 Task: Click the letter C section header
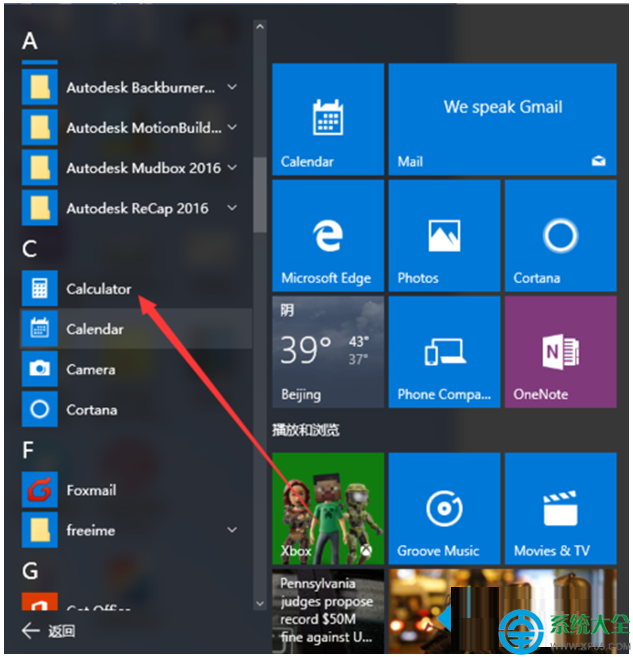point(29,249)
